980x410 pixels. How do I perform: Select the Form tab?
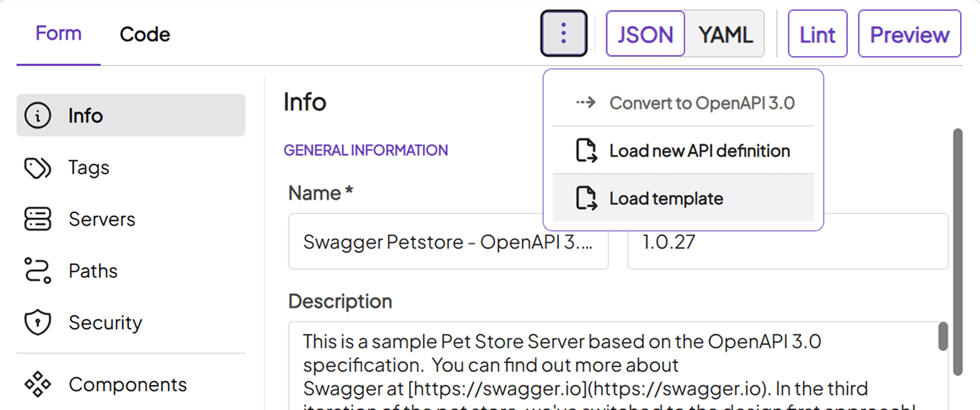pyautogui.click(x=59, y=33)
